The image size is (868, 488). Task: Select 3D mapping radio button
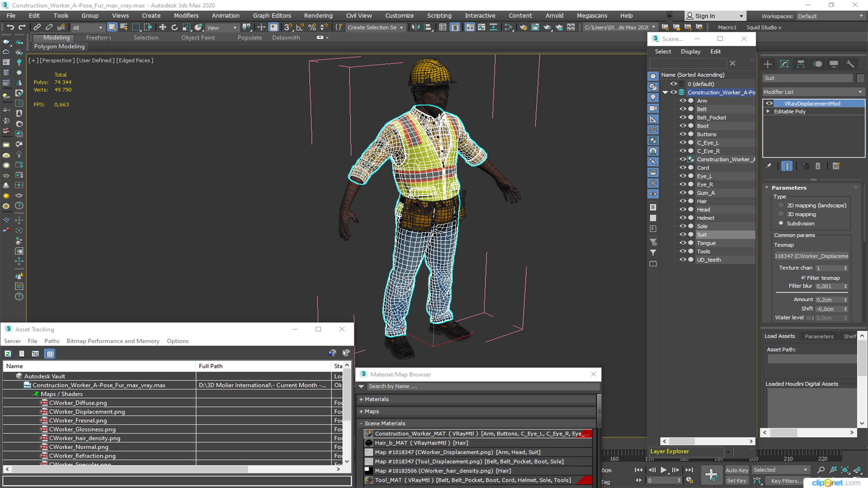781,214
